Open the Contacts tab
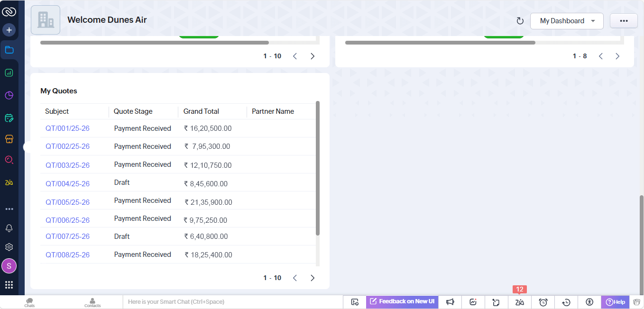Image resolution: width=644 pixels, height=309 pixels. [92, 302]
